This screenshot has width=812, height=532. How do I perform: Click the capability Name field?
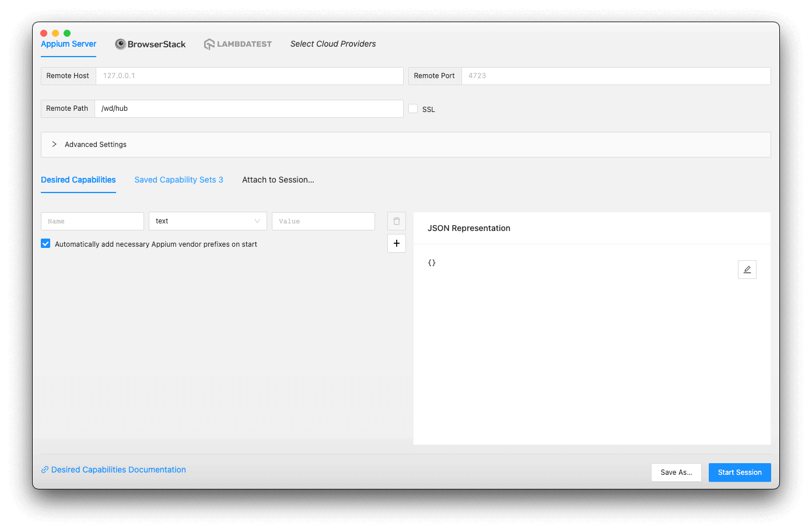(92, 221)
